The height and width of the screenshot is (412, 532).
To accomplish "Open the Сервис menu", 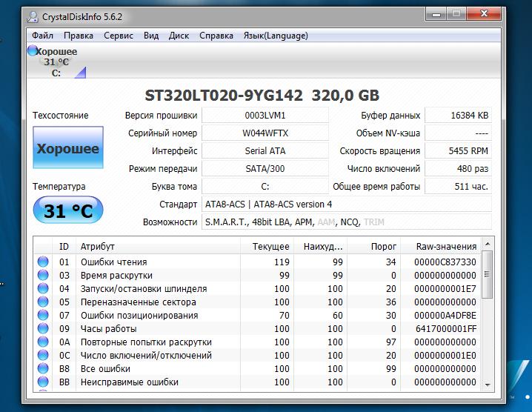I will (x=119, y=36).
